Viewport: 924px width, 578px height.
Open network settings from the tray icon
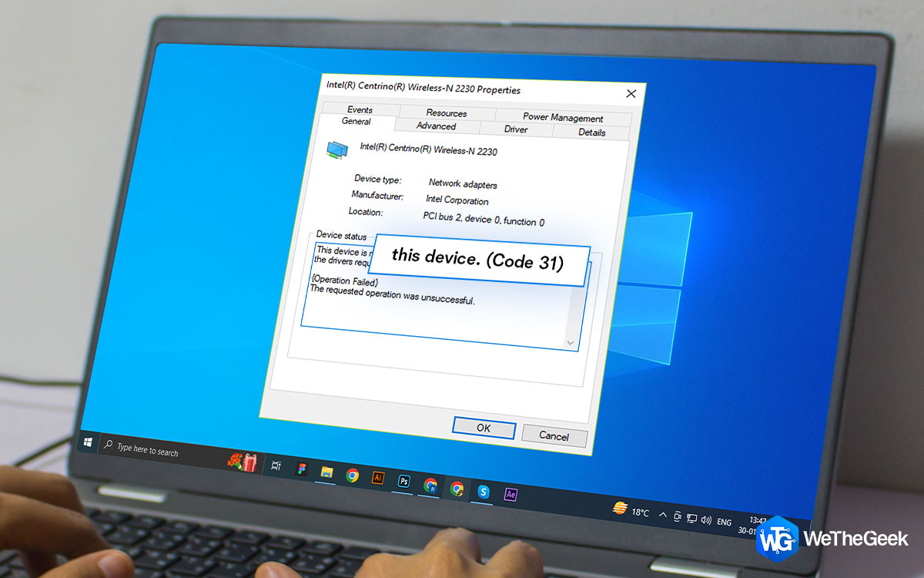coord(691,519)
